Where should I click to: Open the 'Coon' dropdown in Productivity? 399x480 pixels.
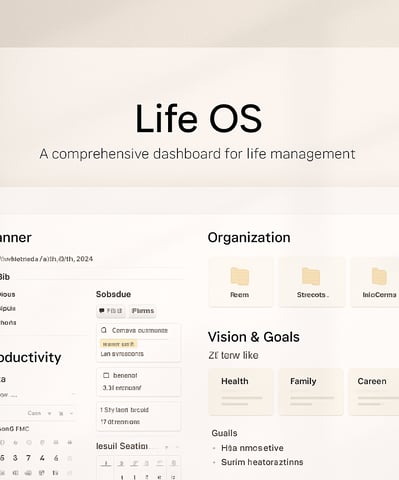pos(50,413)
